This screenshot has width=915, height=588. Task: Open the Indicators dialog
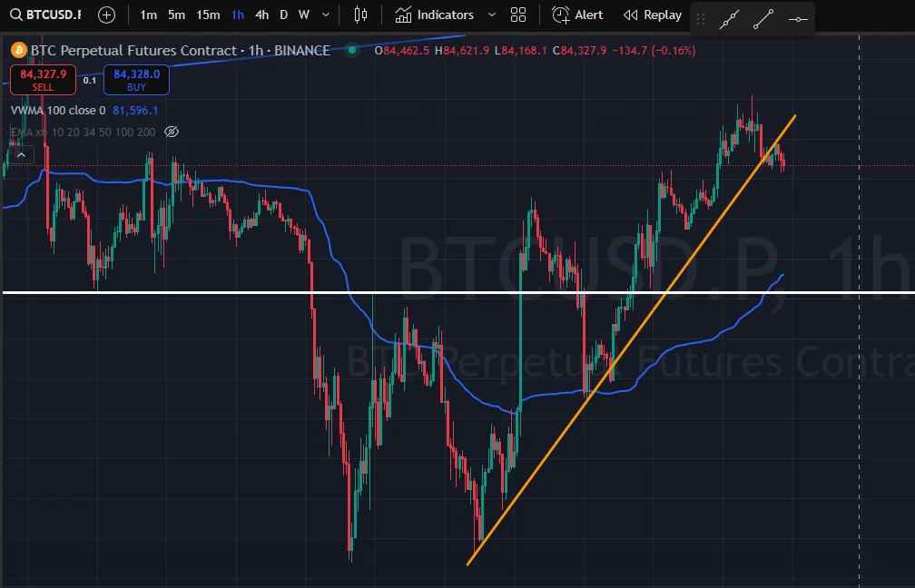pyautogui.click(x=434, y=15)
